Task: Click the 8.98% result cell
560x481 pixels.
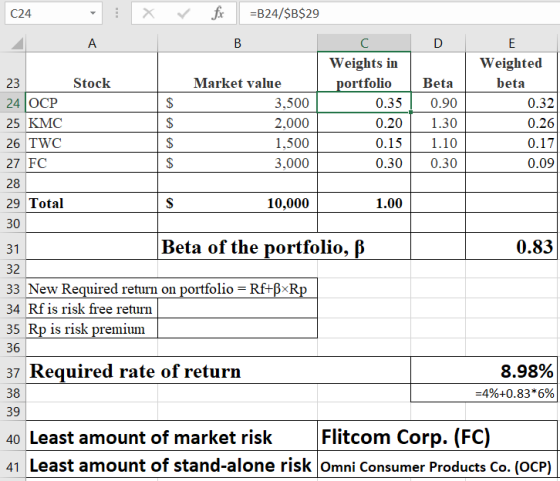Action: [484, 371]
